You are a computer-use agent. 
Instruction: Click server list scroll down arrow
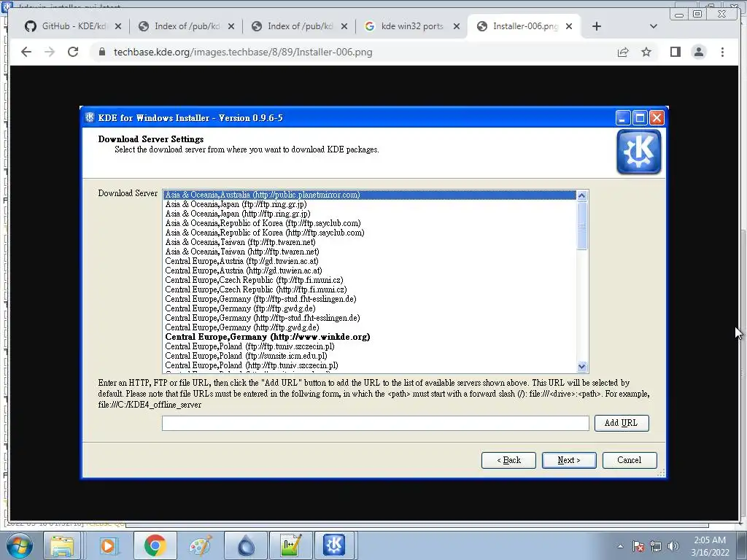581,367
